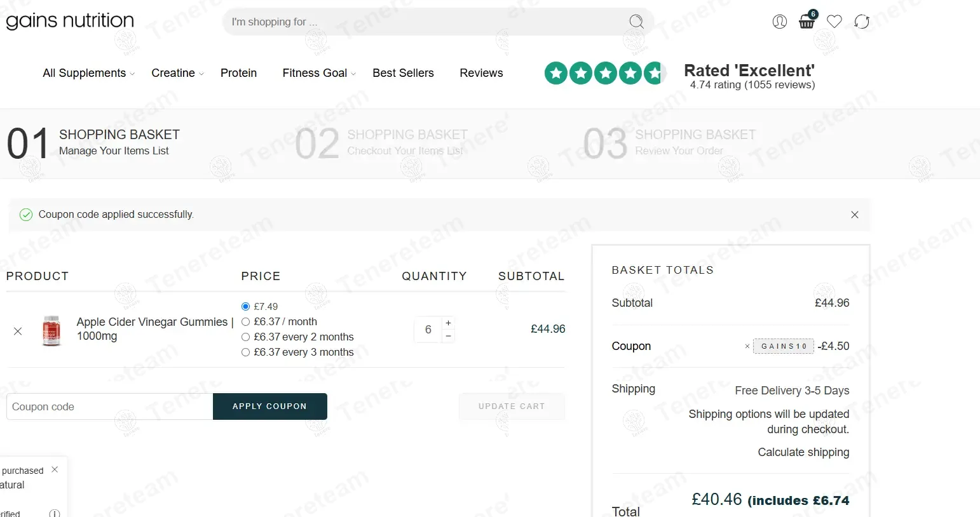Click the £44.96 product subtotal

(548, 329)
